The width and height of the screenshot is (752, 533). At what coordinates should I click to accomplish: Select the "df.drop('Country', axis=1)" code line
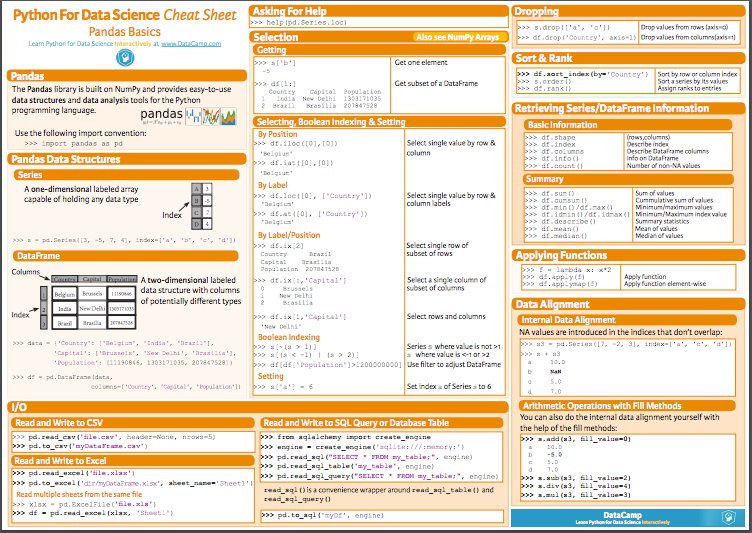coord(577,37)
